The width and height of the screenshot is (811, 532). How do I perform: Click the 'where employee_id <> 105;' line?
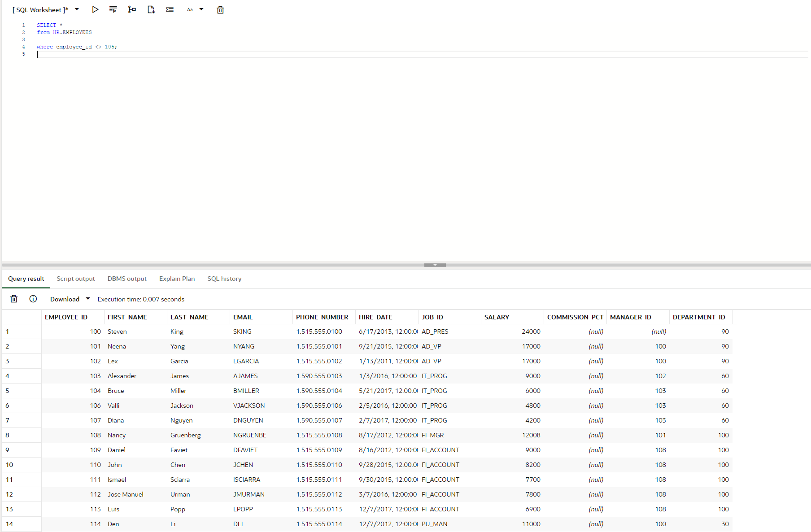[x=77, y=47]
